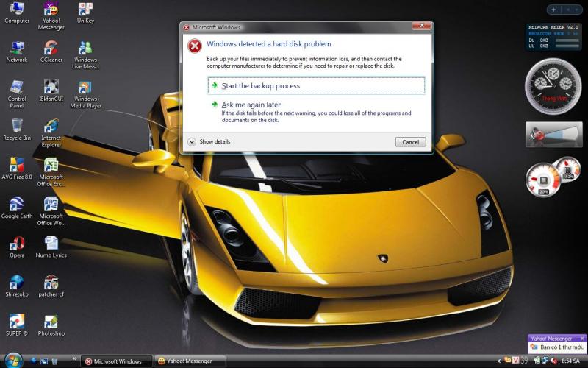Select the Opera browser icon
Image resolution: width=588 pixels, height=368 pixels.
(16, 244)
